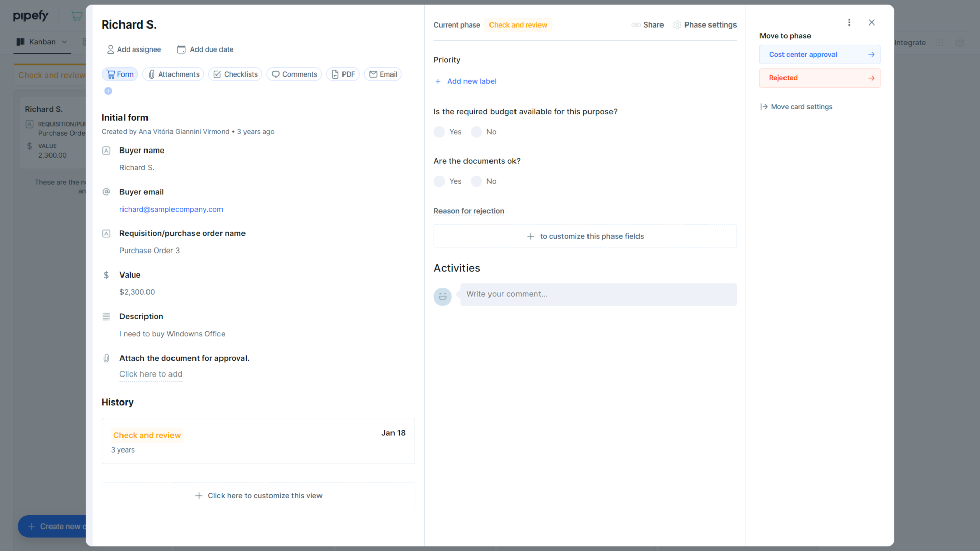Open the Comments section
Viewport: 980px width, 551px height.
point(294,74)
